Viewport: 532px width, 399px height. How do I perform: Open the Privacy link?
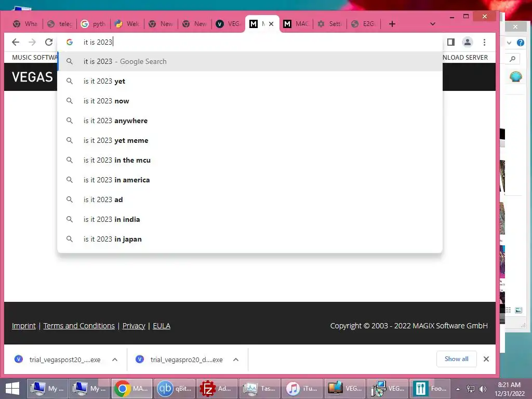134,326
